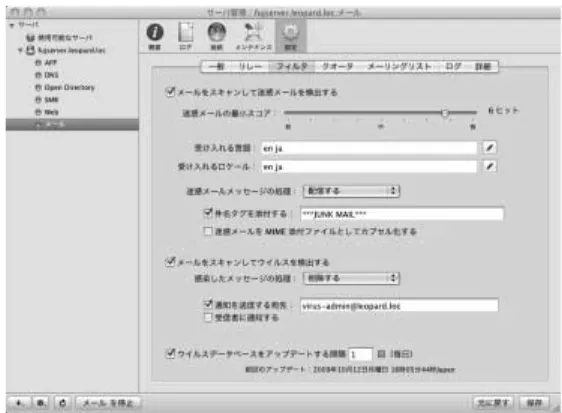This screenshot has height=413, width=562.
Task: Toggle メールをスキャンしてウイルスを検出する checkbox
Action: tap(170, 262)
